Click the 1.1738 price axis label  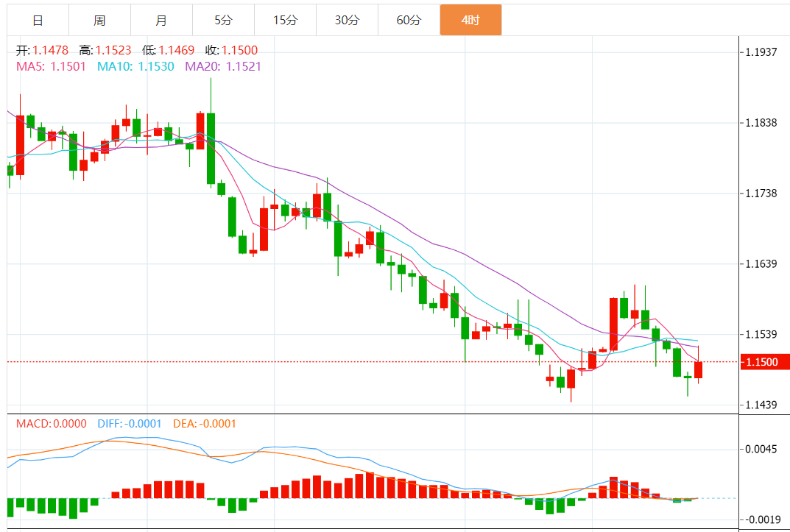[x=761, y=194]
